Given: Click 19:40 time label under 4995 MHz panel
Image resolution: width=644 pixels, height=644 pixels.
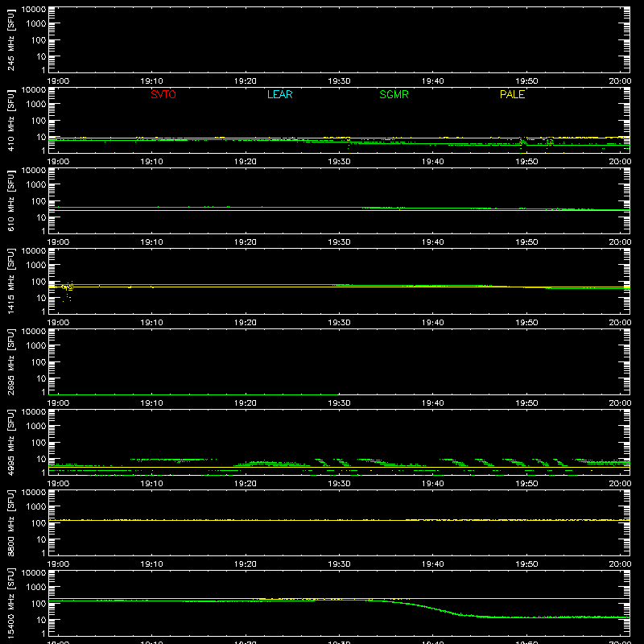Looking at the screenshot, I should [x=432, y=484].
